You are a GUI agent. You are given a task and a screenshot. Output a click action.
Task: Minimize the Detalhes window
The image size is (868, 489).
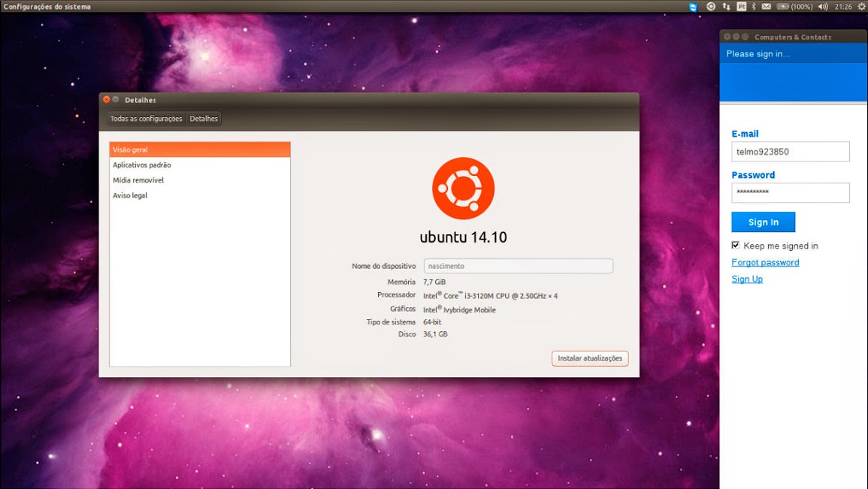116,100
